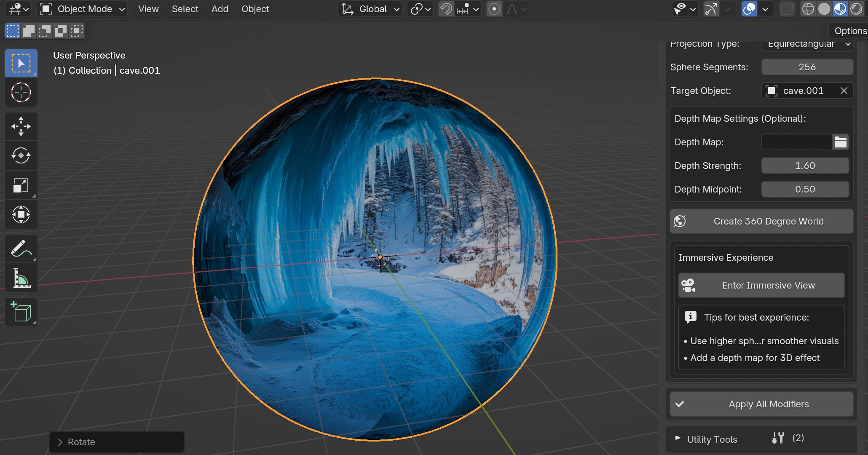This screenshot has width=868, height=455.
Task: Clear the cave.001 target object
Action: tap(844, 91)
